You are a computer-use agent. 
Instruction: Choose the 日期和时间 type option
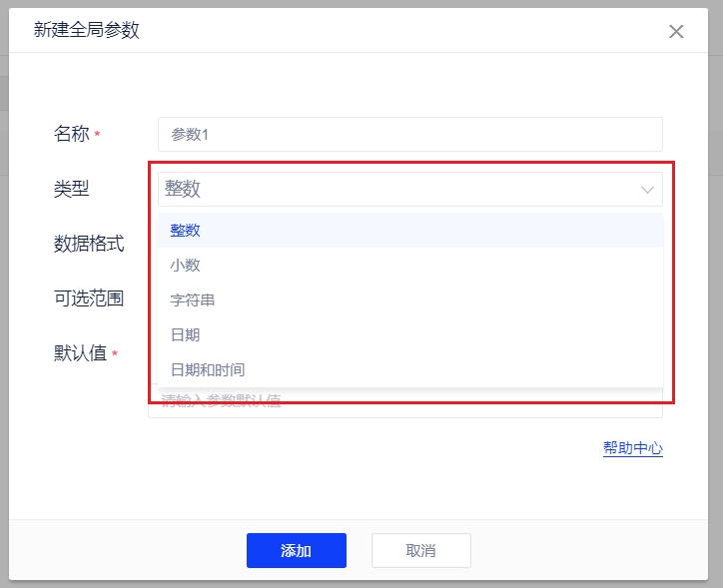[x=207, y=369]
